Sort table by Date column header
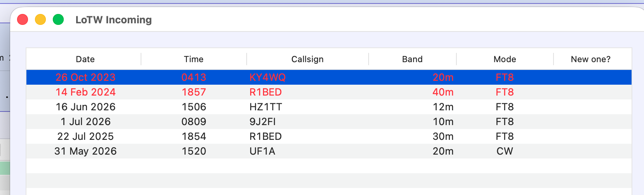Viewport: 644px width, 195px height. [85, 59]
